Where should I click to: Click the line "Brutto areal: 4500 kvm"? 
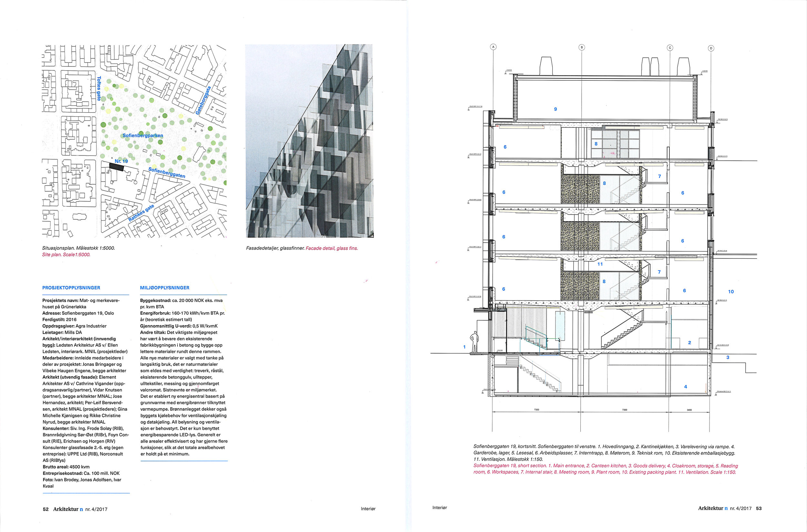pos(66,467)
